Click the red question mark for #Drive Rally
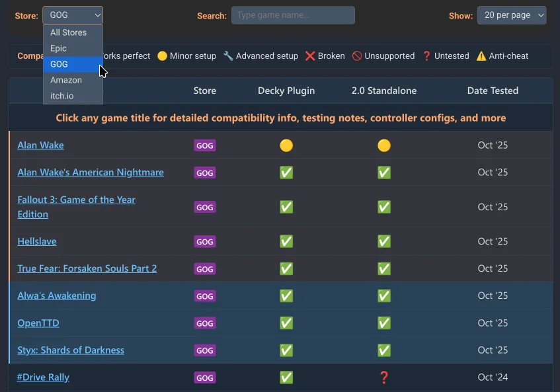The width and height of the screenshot is (560, 392). 384,377
